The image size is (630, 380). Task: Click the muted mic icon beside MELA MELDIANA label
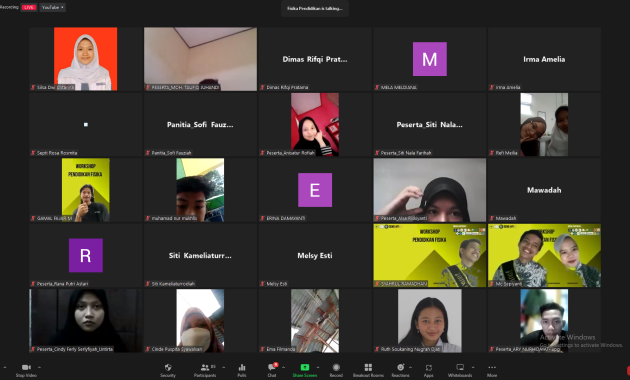click(x=377, y=87)
